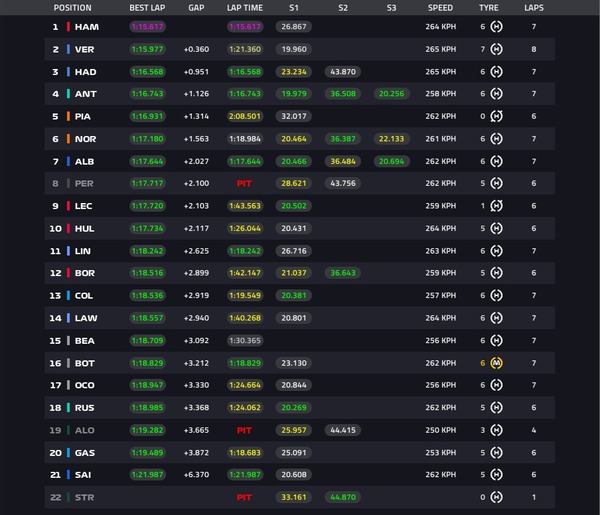
Task: Select driver ALB in position 7
Action: [x=85, y=161]
